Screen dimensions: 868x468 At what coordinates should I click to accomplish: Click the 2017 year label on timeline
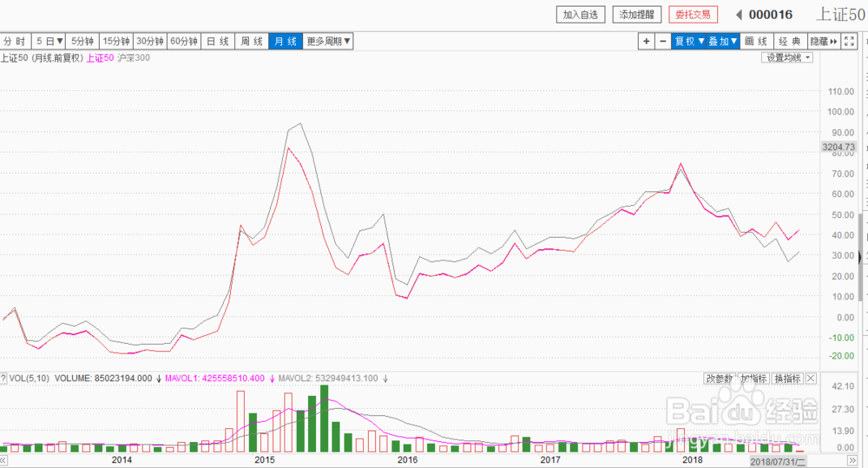pyautogui.click(x=550, y=459)
